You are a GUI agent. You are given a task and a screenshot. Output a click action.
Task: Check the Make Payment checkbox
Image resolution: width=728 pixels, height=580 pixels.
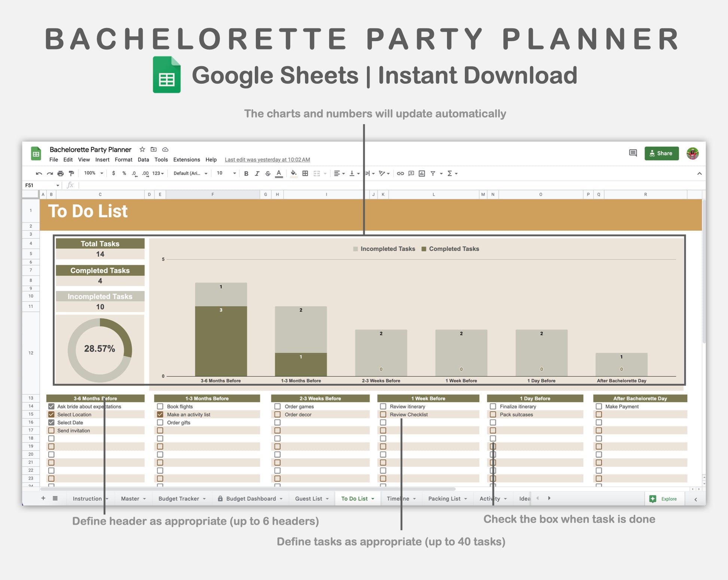(599, 406)
